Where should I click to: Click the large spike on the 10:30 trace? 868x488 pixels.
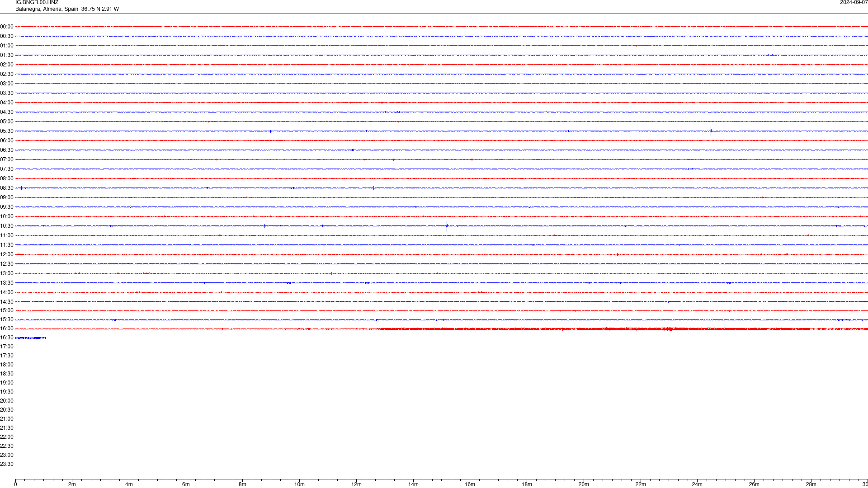click(447, 226)
